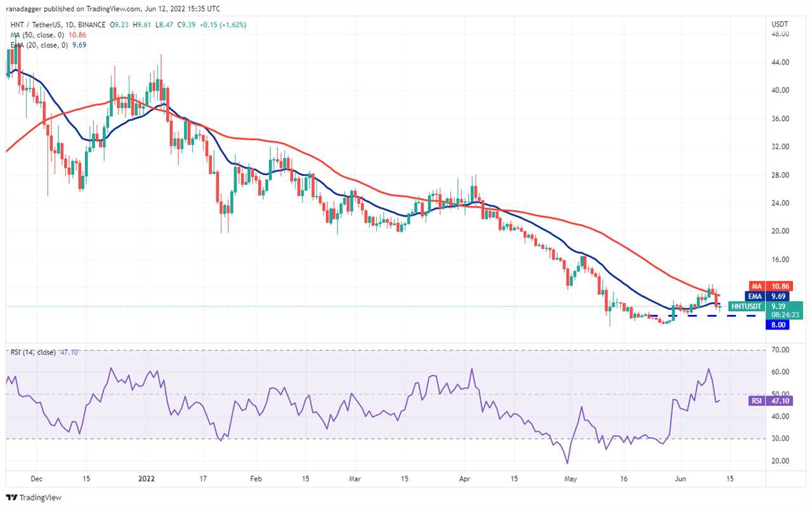Click the red MA 10.86 price label
812x508 pixels.
tap(770, 286)
